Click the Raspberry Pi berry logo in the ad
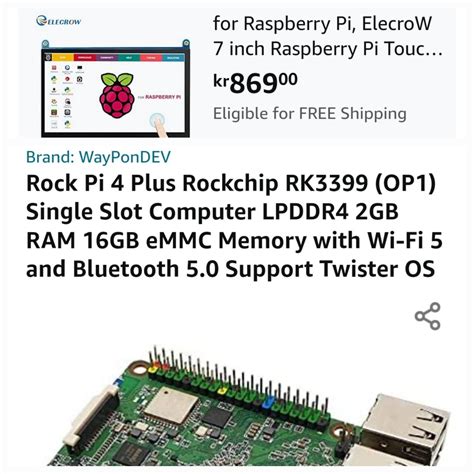 tap(117, 95)
